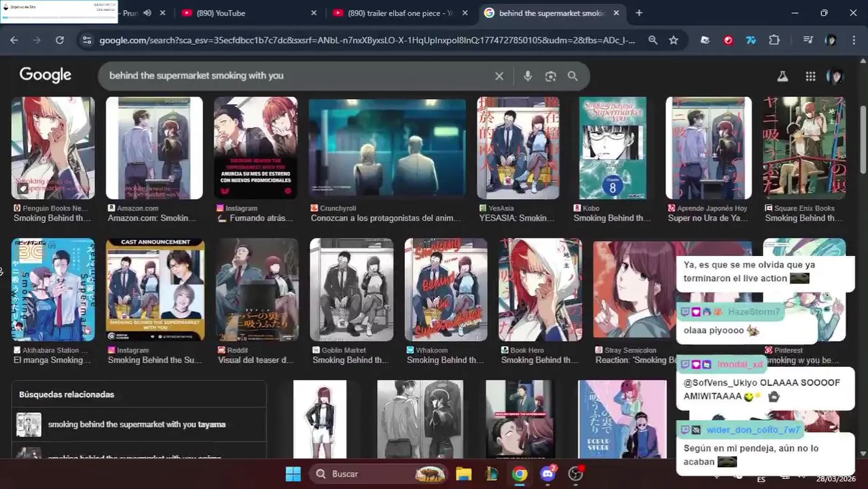The width and height of the screenshot is (868, 489).
Task: Select related search 'with you tayama'
Action: pyautogui.click(x=137, y=424)
